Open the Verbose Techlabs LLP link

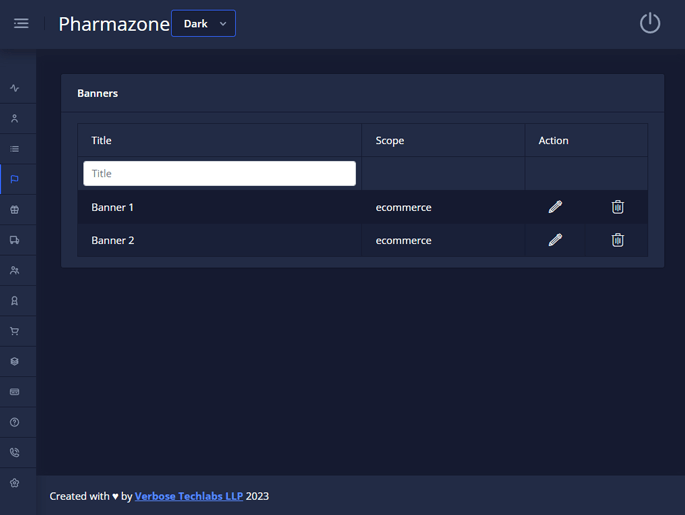pos(189,496)
